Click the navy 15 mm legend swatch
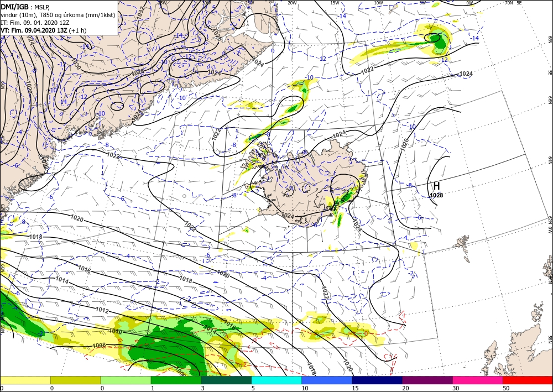Viewport: 553px width, 392px height. [x=377, y=380]
